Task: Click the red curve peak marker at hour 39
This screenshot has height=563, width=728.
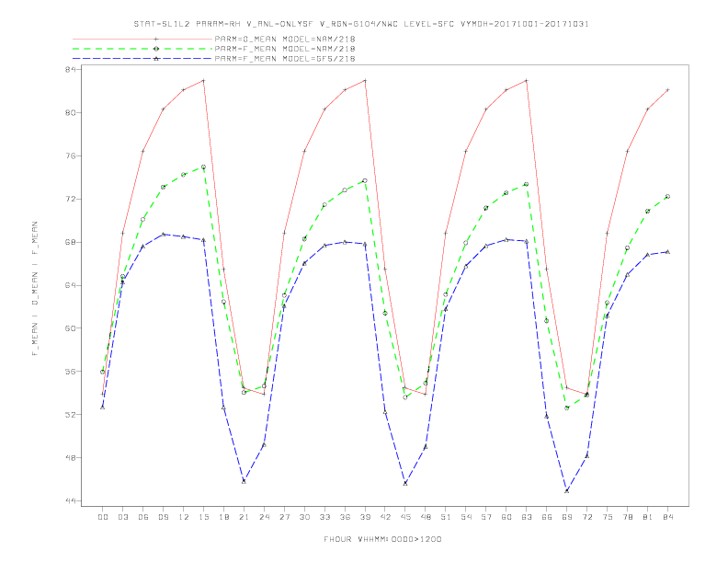Action: [365, 80]
